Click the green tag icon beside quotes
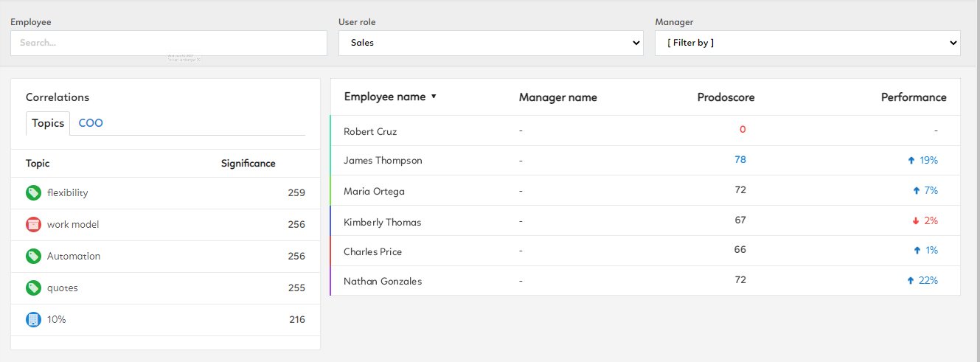This screenshot has height=362, width=980. [x=33, y=288]
